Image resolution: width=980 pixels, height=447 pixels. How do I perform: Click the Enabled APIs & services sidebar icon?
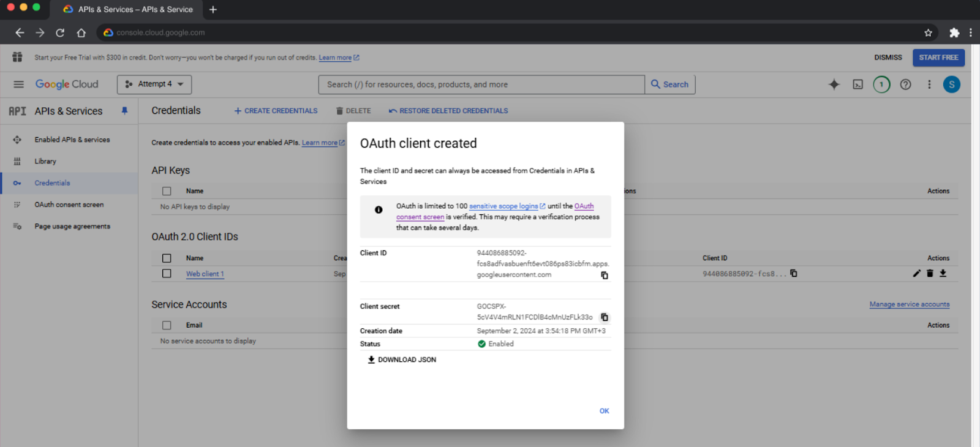pyautogui.click(x=17, y=140)
